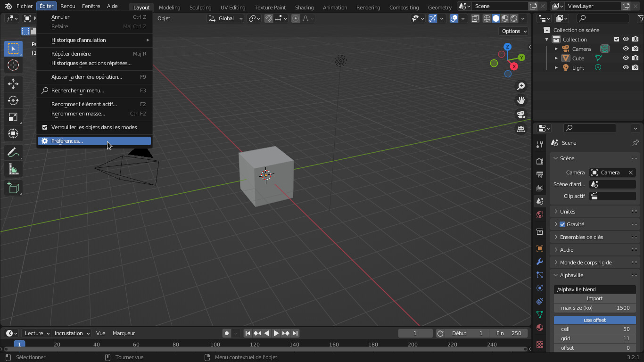This screenshot has width=644, height=362.
Task: Select the Measure tool
Action: [x=13, y=169]
